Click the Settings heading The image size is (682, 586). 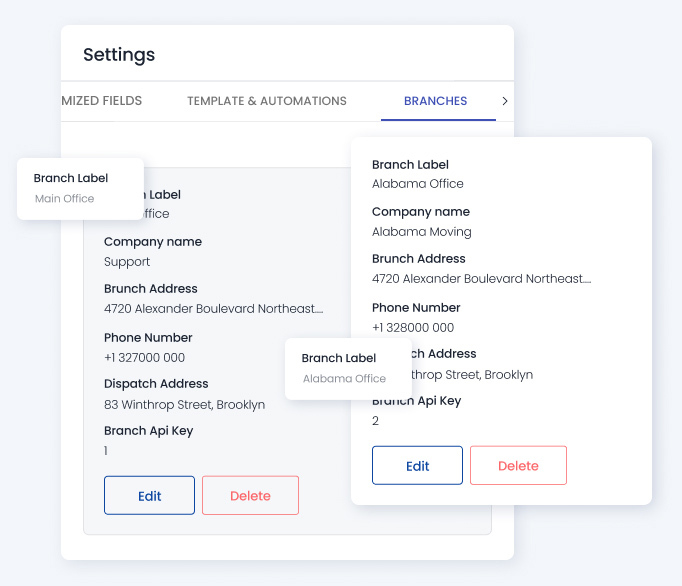point(119,55)
